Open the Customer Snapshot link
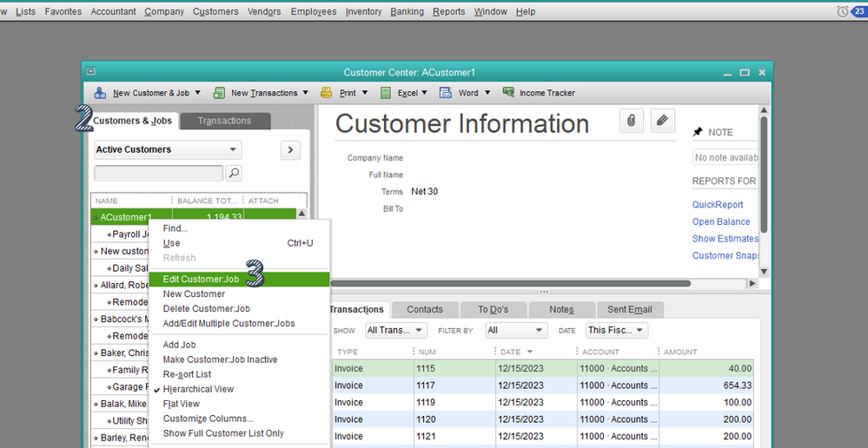 [726, 255]
